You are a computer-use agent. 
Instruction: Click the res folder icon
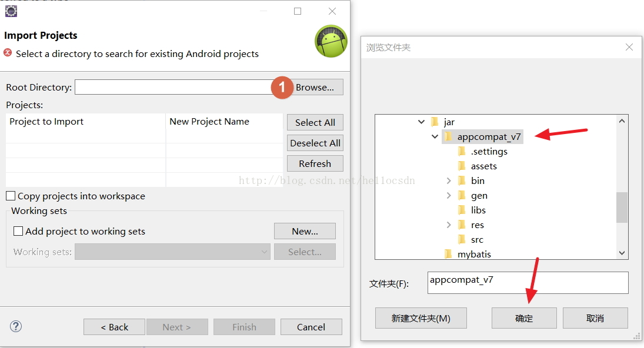point(462,225)
